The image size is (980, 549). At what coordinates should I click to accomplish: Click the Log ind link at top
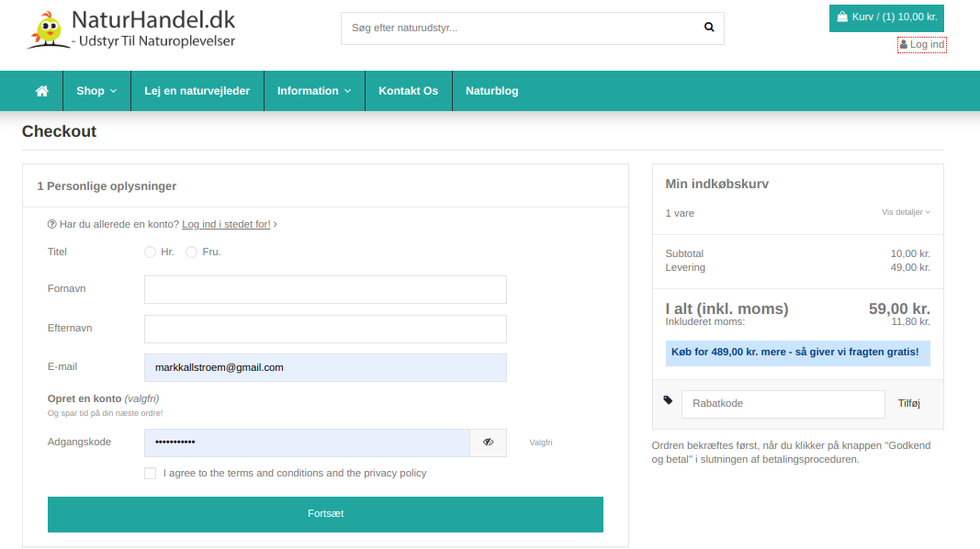coord(922,44)
